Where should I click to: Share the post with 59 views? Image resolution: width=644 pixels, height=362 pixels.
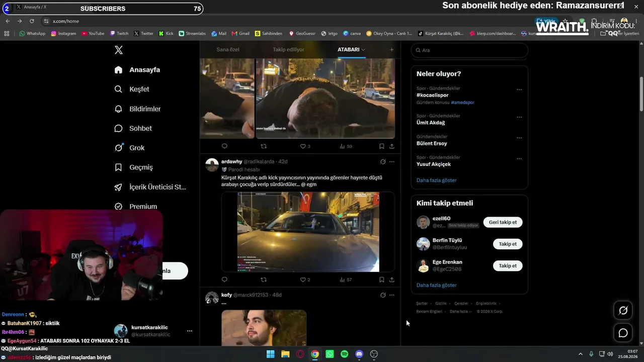tap(392, 146)
